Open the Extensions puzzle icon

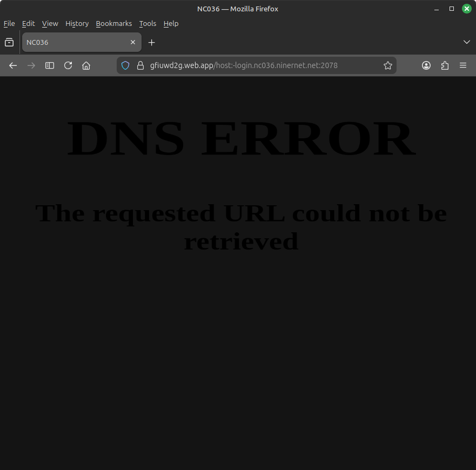point(445,65)
